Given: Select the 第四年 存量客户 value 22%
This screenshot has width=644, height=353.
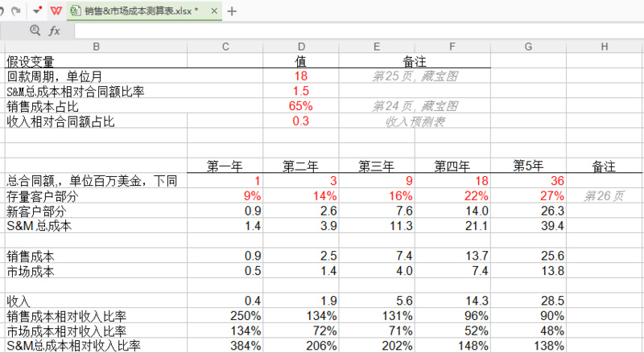Looking at the screenshot, I should pos(452,195).
